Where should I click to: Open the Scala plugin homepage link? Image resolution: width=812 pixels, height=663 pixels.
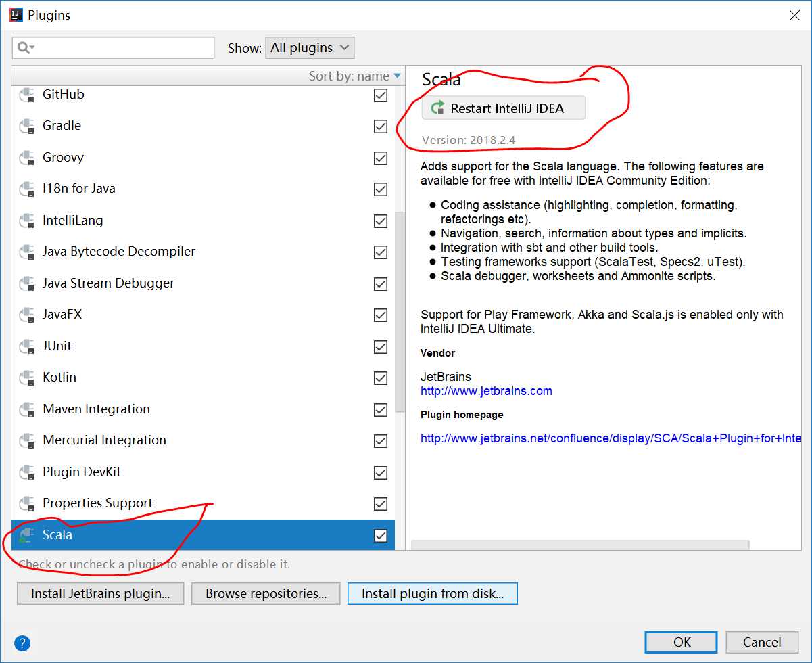[x=611, y=438]
